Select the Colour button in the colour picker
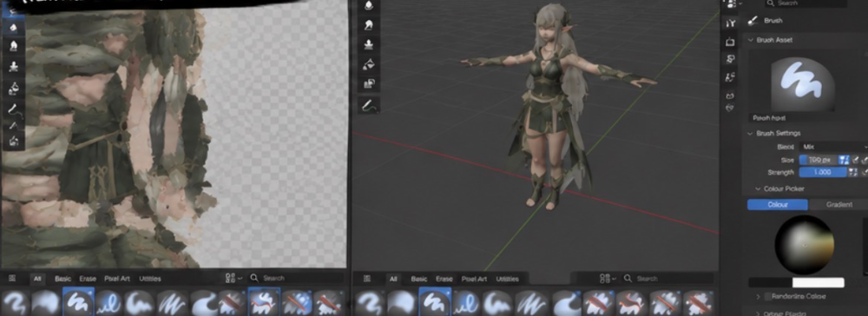This screenshot has height=316, width=868. 778,205
